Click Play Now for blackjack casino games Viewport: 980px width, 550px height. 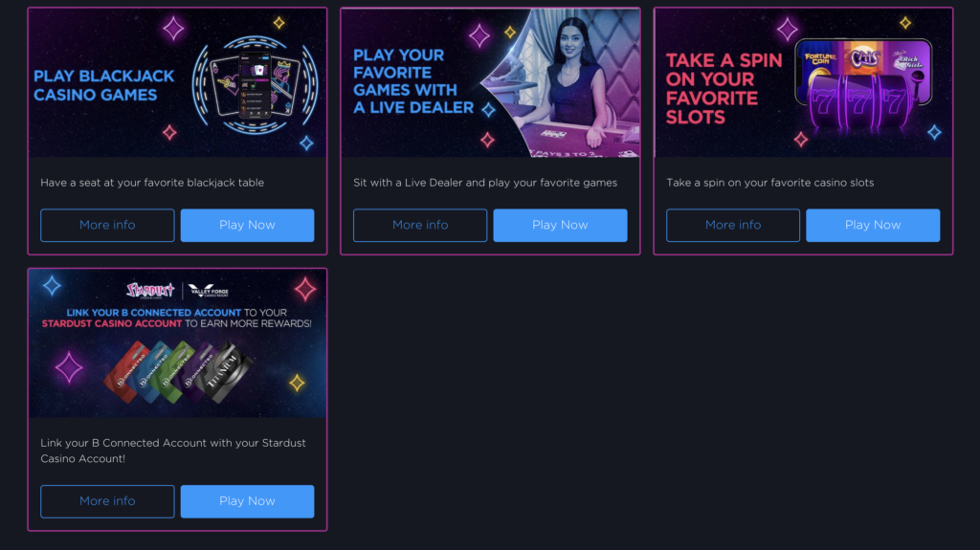tap(247, 225)
